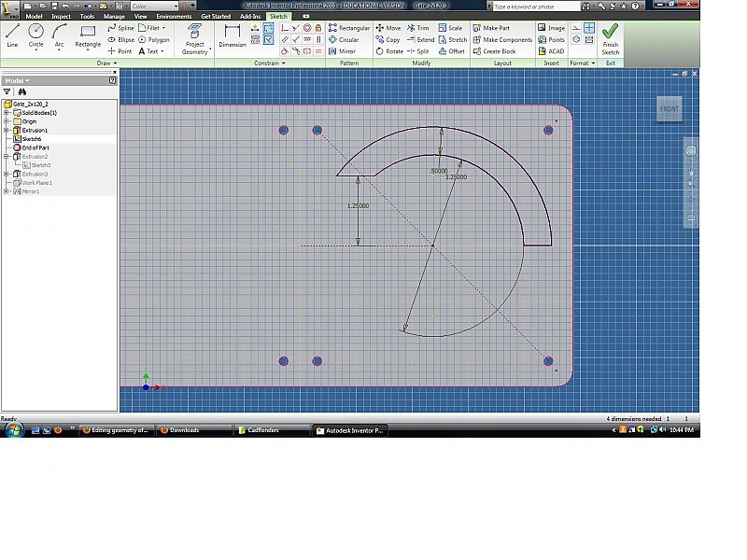Import Points into sketch
The width and height of the screenshot is (747, 560).
tap(551, 39)
